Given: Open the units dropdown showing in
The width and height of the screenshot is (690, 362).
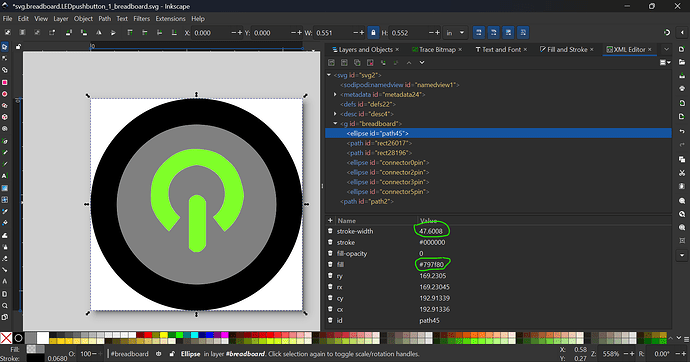Looking at the screenshot, I should click(x=455, y=33).
